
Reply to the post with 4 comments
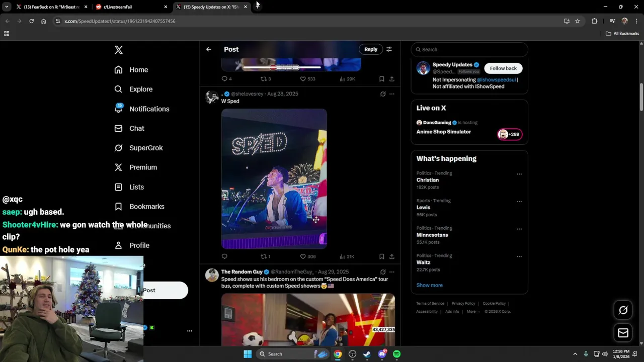(x=226, y=79)
